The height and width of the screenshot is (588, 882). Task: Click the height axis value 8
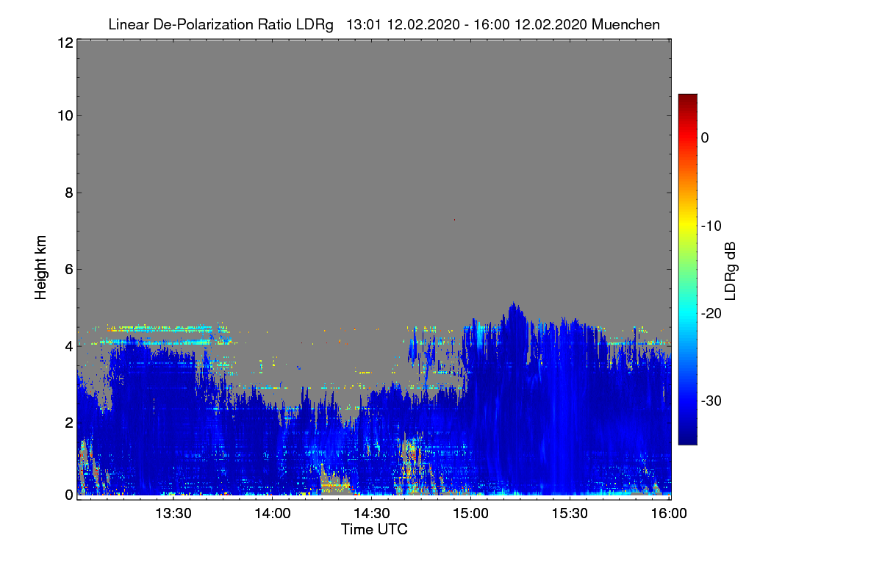pos(68,193)
